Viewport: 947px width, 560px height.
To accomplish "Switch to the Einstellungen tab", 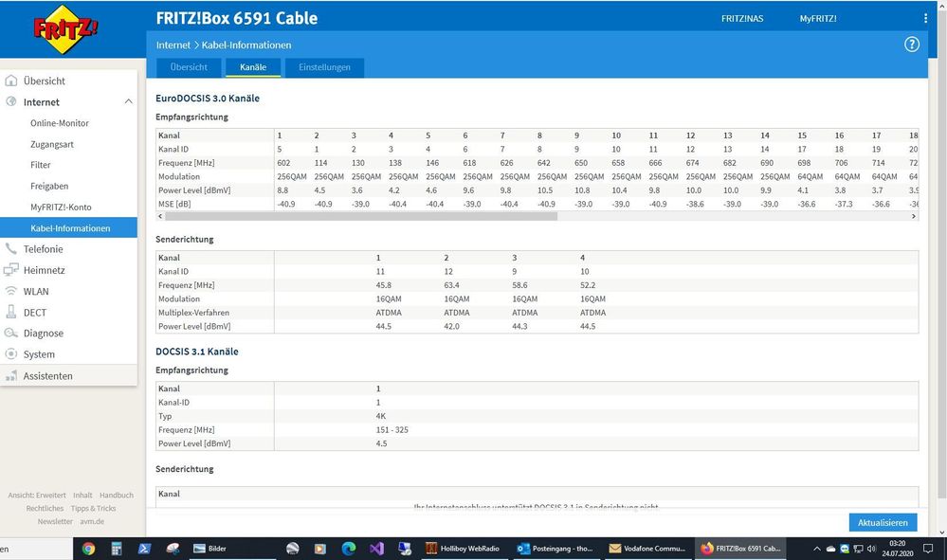I will 324,67.
